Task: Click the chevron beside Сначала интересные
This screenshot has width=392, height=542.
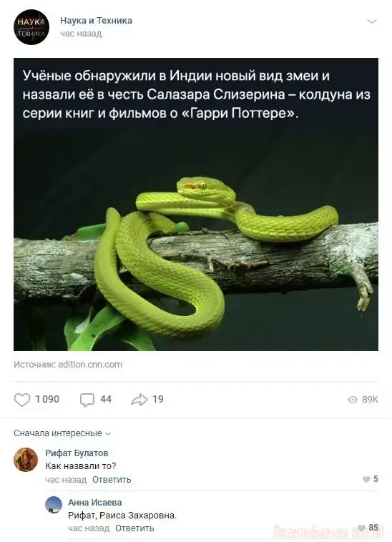Action: 108,434
